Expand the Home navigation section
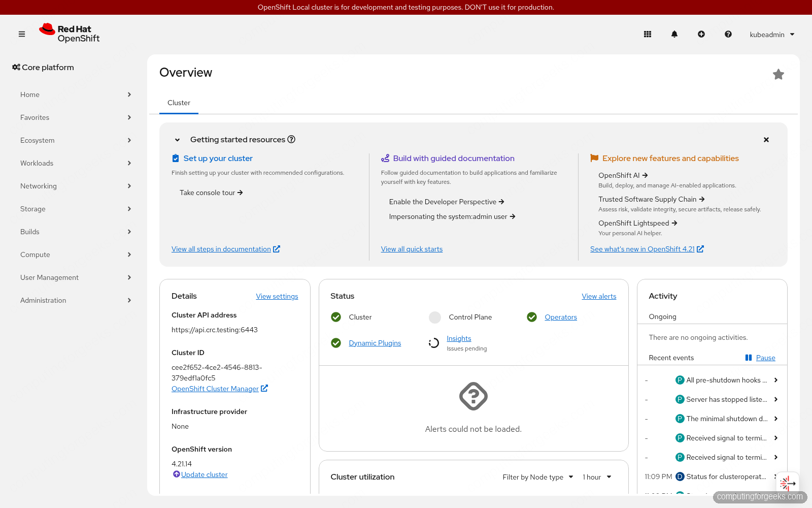812x508 pixels. (76, 94)
